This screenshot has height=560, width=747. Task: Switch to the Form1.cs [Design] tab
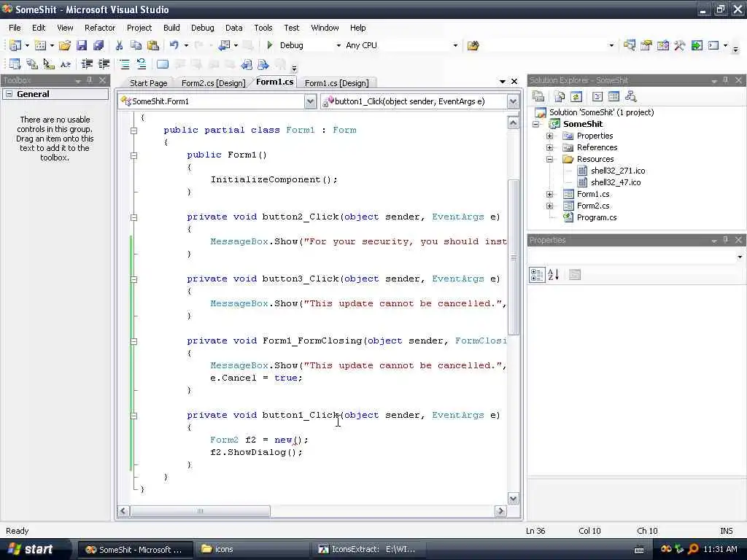[336, 83]
